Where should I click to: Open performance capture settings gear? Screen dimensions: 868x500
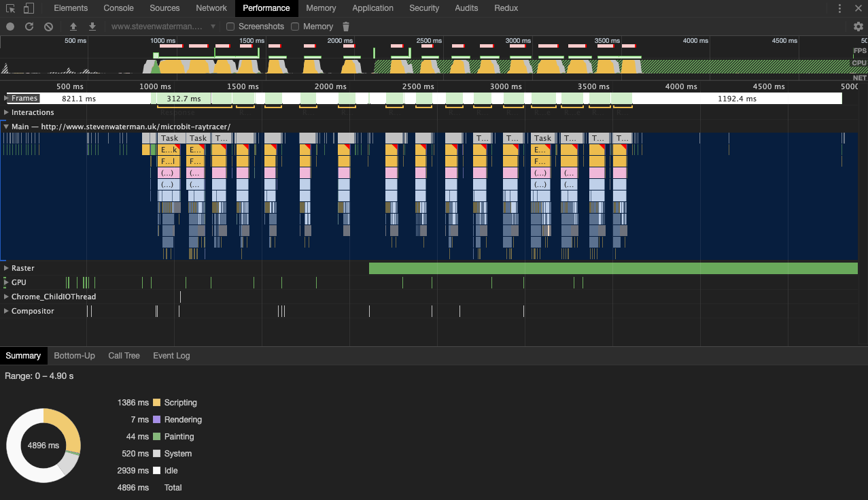858,26
